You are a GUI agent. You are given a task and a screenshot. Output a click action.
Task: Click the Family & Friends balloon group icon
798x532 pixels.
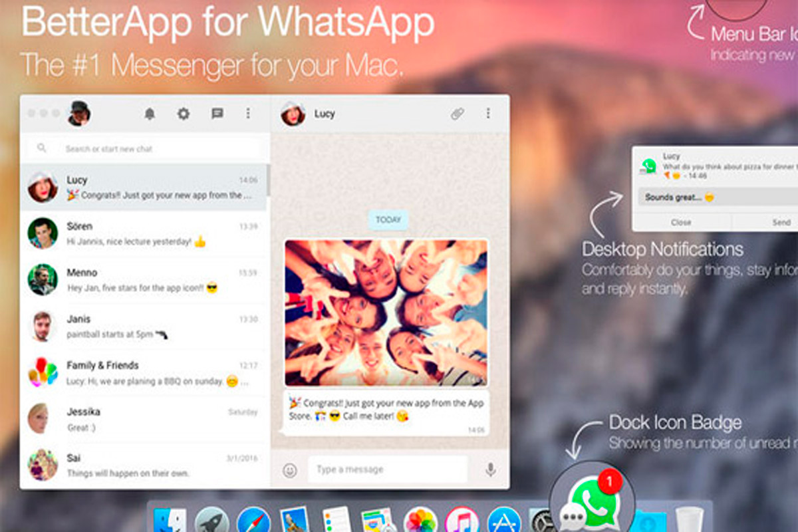click(43, 372)
